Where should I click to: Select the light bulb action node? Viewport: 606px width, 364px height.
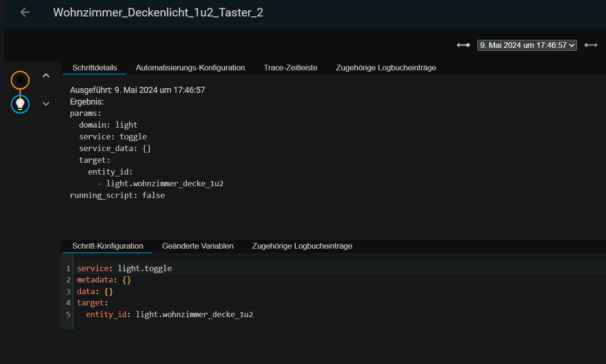[20, 104]
